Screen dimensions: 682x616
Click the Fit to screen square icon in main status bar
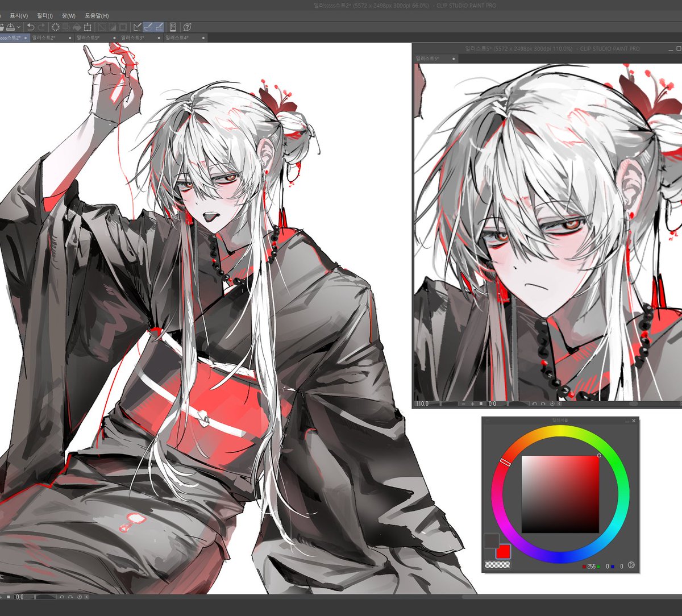(9, 597)
